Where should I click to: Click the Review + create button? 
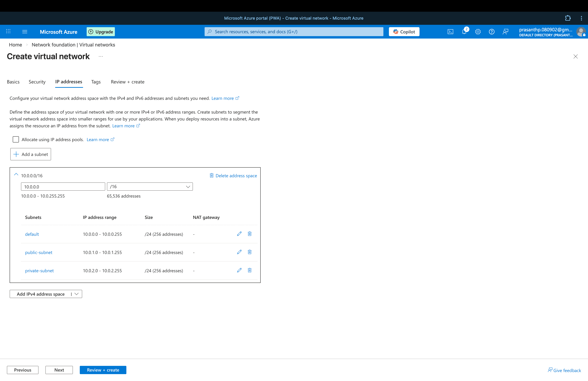(103, 370)
